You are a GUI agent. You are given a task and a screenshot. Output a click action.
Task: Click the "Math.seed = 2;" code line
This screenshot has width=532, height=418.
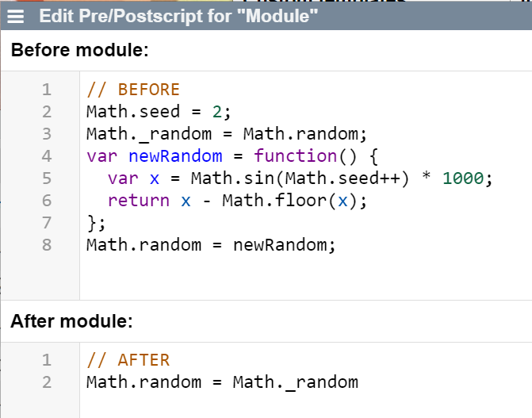point(158,111)
